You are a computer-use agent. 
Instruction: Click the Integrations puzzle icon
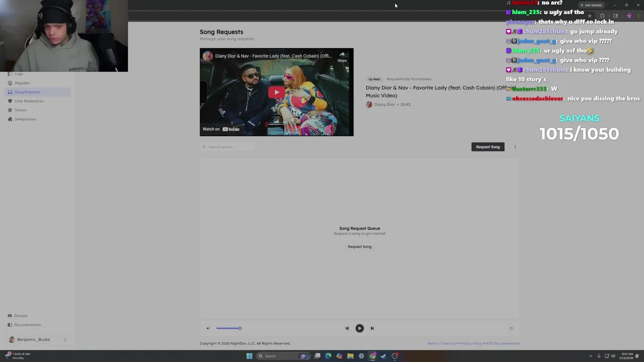tap(10, 119)
